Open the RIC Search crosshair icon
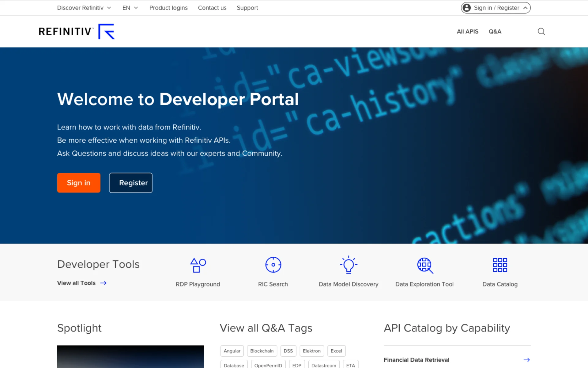 click(273, 265)
